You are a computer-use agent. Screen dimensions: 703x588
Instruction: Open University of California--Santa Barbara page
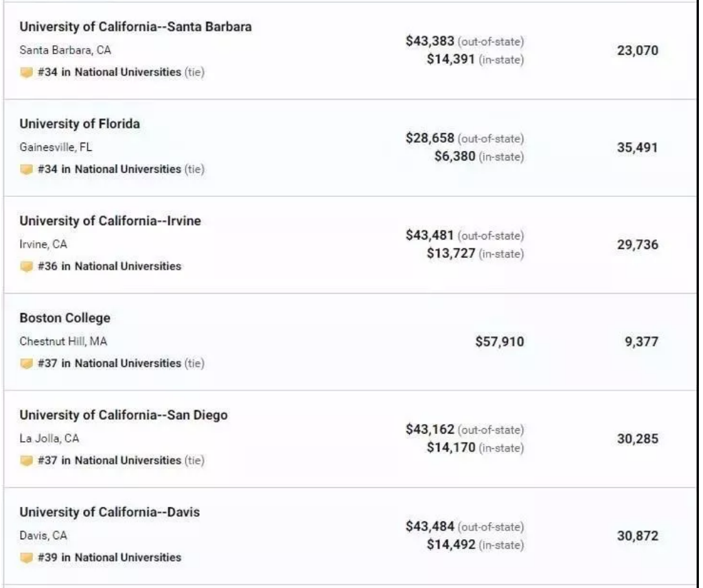click(x=135, y=27)
